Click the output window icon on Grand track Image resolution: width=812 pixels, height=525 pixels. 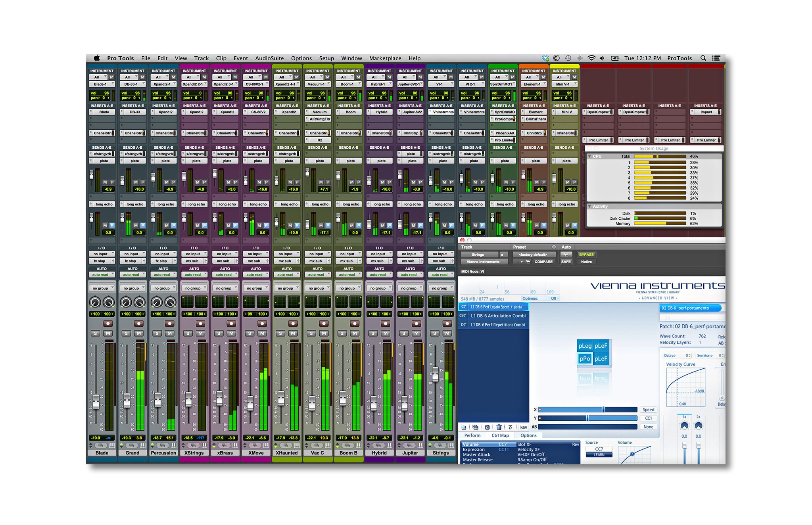pos(132,445)
